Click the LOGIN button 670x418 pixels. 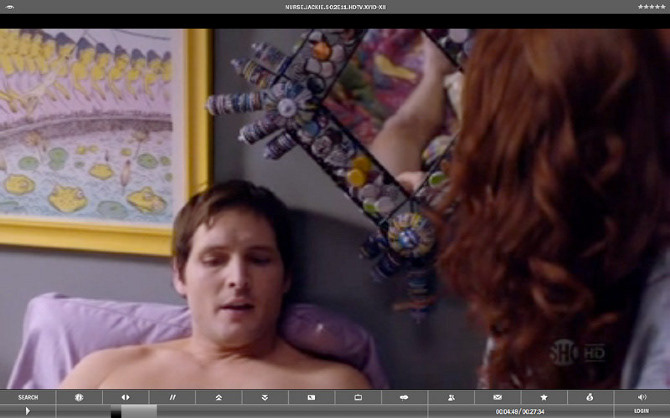641,411
